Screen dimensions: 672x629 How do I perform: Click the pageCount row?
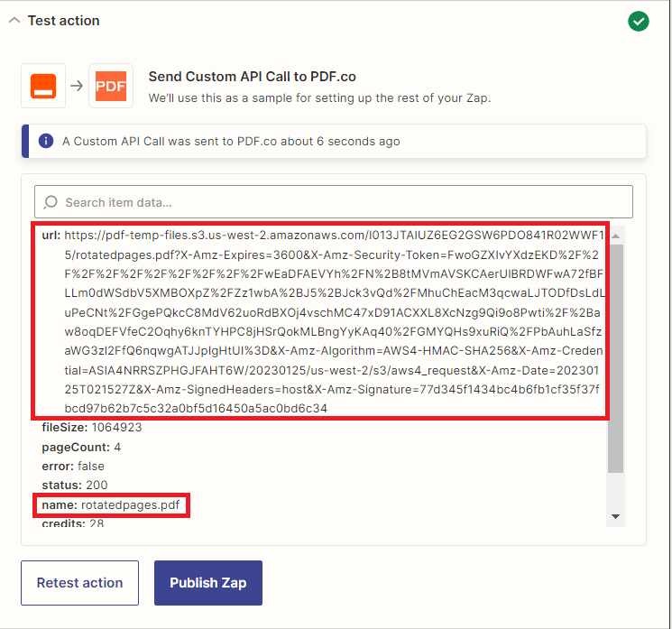click(81, 447)
